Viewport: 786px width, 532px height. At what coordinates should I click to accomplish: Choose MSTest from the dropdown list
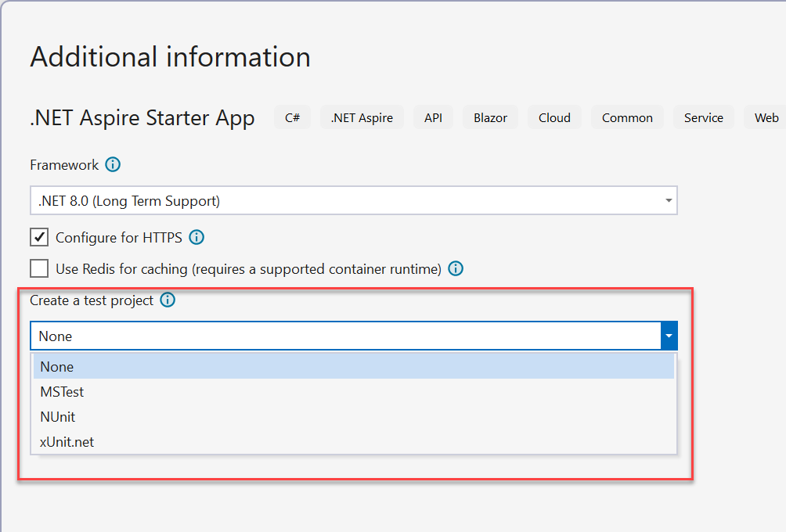(x=354, y=392)
